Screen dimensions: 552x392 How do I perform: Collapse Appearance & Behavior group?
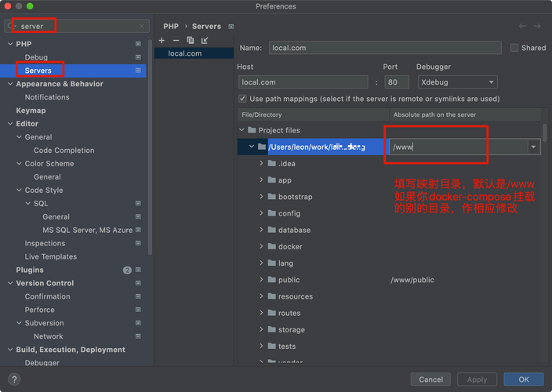pyautogui.click(x=10, y=84)
